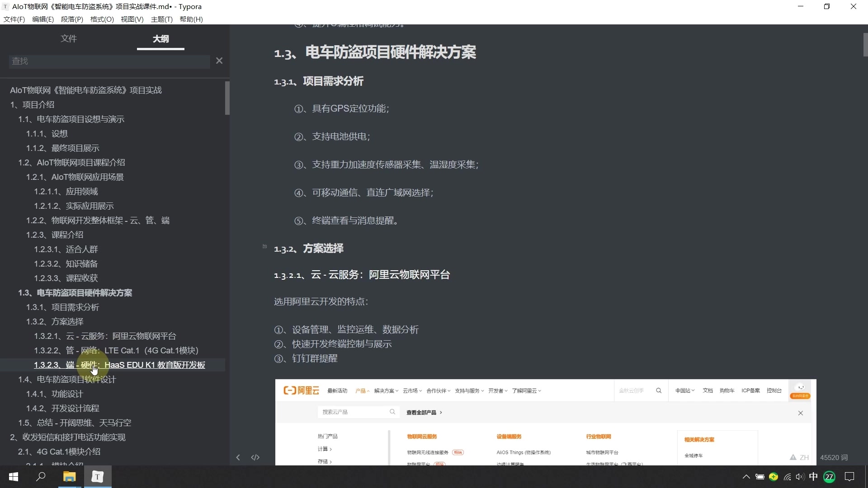The width and height of the screenshot is (868, 488).
Task: Open Windows Start menu
Action: (x=14, y=477)
